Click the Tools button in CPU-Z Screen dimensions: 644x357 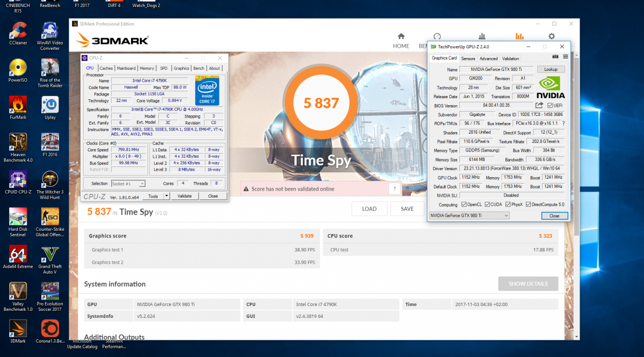click(153, 196)
